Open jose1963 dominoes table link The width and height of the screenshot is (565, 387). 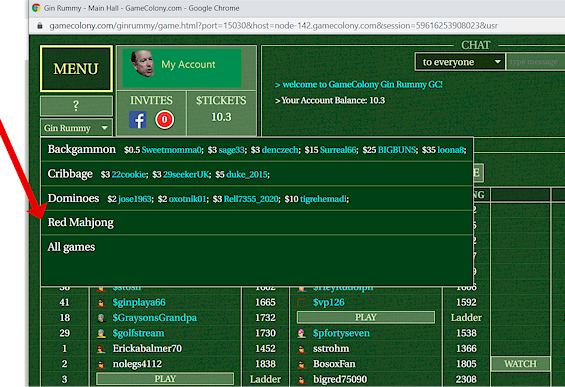[135, 199]
